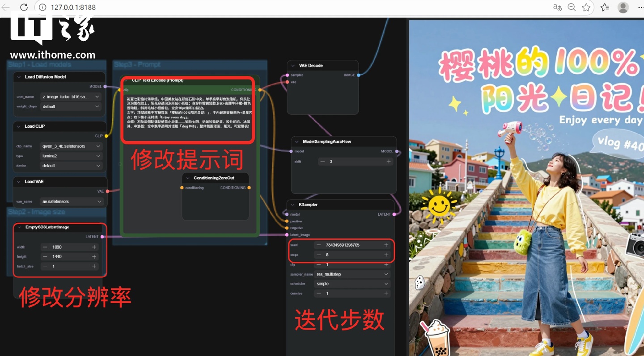The height and width of the screenshot is (356, 644).
Task: Increase the steps value in KSampler
Action: pos(386,255)
